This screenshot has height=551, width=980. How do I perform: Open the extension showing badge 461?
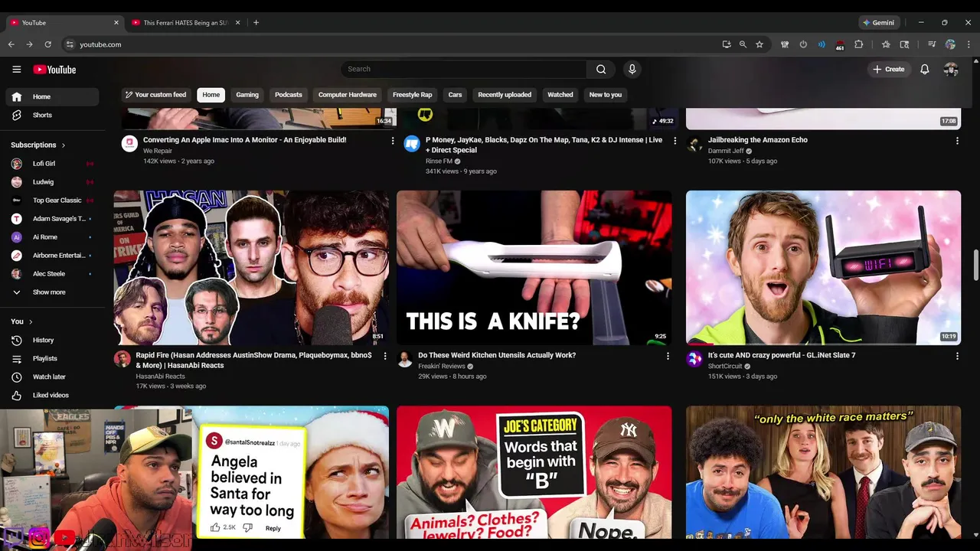pyautogui.click(x=840, y=45)
